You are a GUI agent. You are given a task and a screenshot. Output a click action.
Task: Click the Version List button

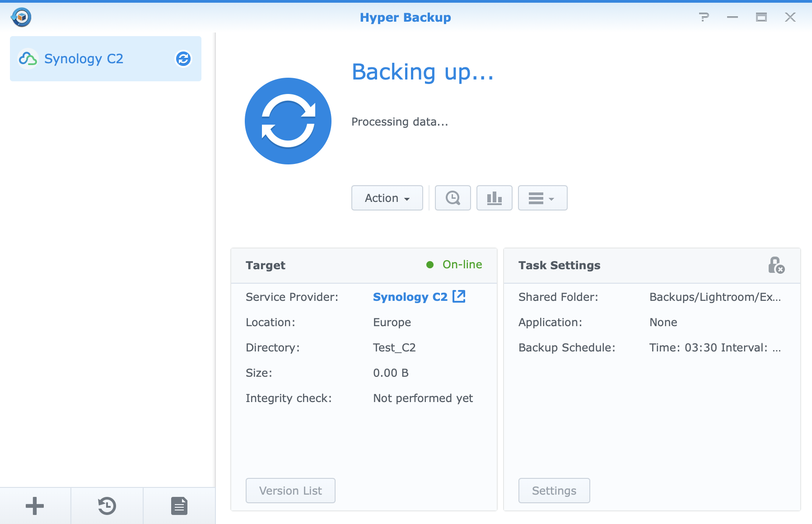coord(290,491)
